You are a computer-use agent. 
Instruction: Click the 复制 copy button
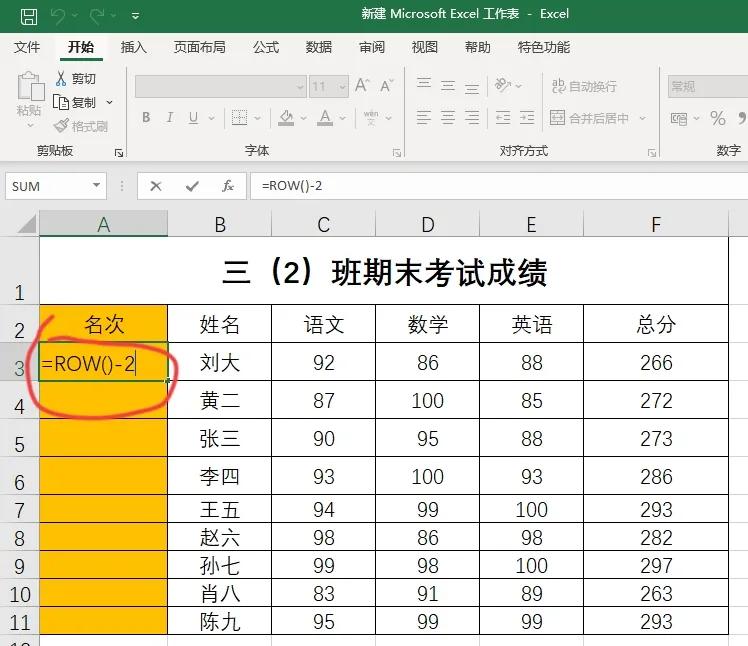[74, 102]
